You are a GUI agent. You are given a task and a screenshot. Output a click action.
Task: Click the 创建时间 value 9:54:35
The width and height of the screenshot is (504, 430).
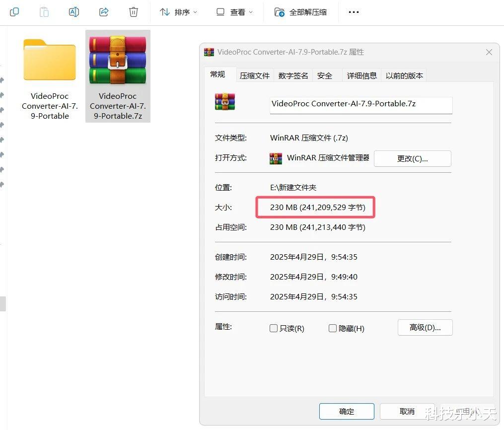point(313,257)
